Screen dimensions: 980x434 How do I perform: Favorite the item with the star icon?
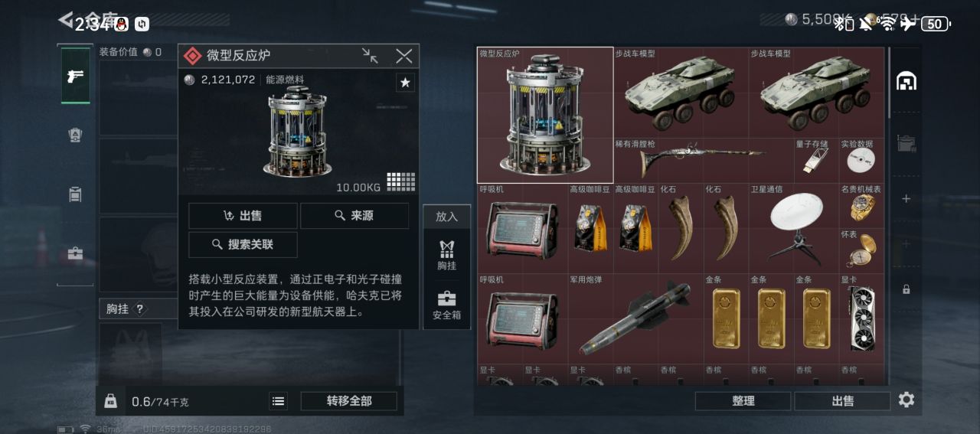point(405,83)
